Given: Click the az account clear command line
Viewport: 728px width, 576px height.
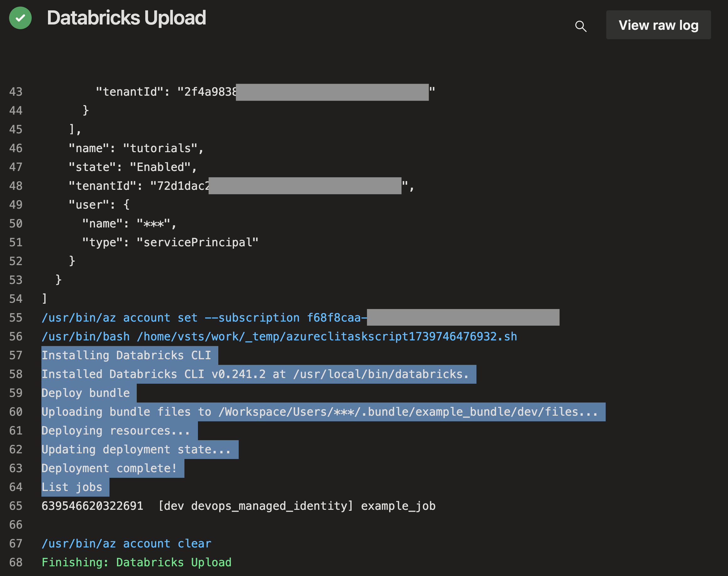Looking at the screenshot, I should tap(126, 544).
